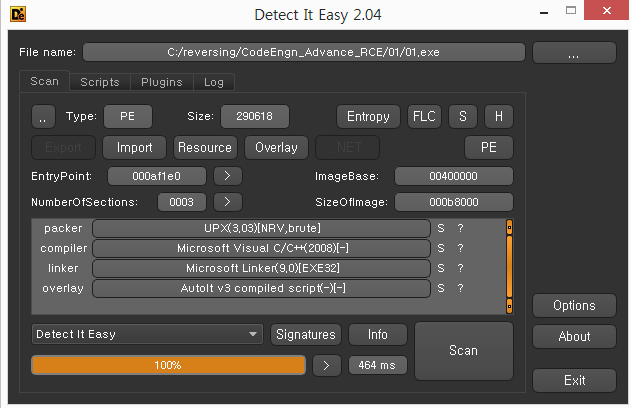
Task: Click the PE type value button
Action: (x=128, y=117)
